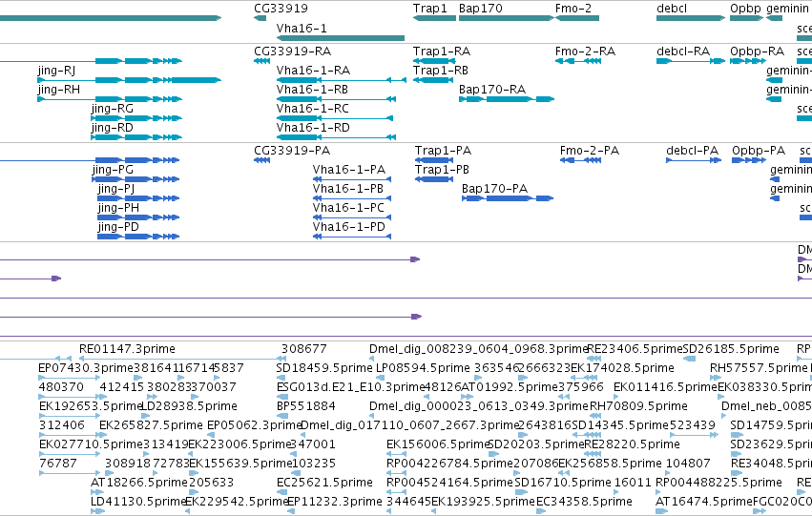
Task: Select the EK156006.5prime EST label
Action: (x=438, y=444)
